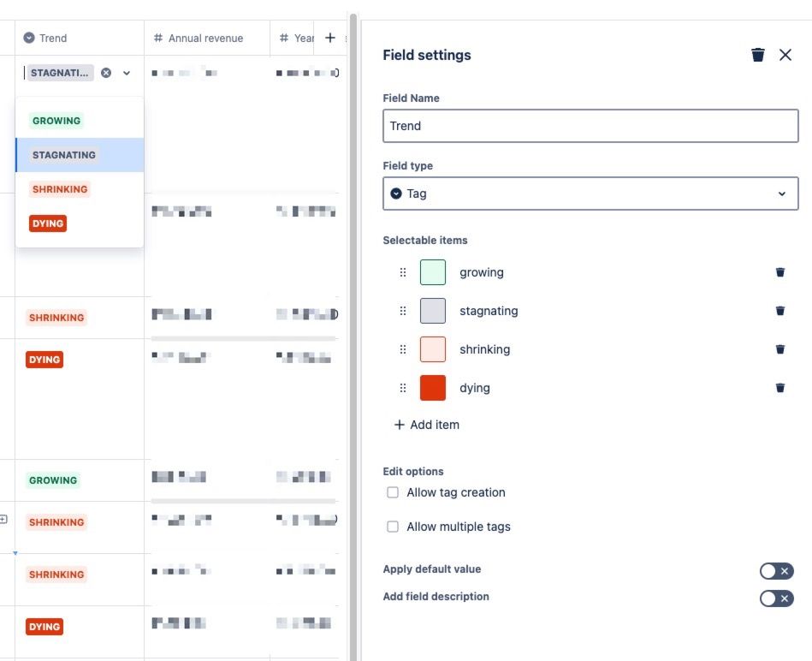Grab the drag handle for 'shrinking' item
The width and height of the screenshot is (812, 661).
[403, 349]
